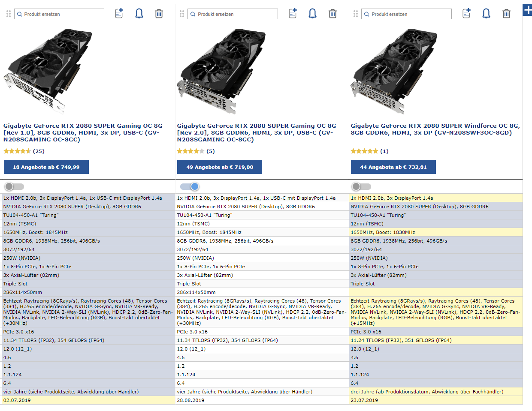Image resolution: width=532 pixels, height=411 pixels.
Task: Select '11.24 TFLOPS (FP32), 351 GFLOPS (FP64)' cell
Action: (x=436, y=340)
